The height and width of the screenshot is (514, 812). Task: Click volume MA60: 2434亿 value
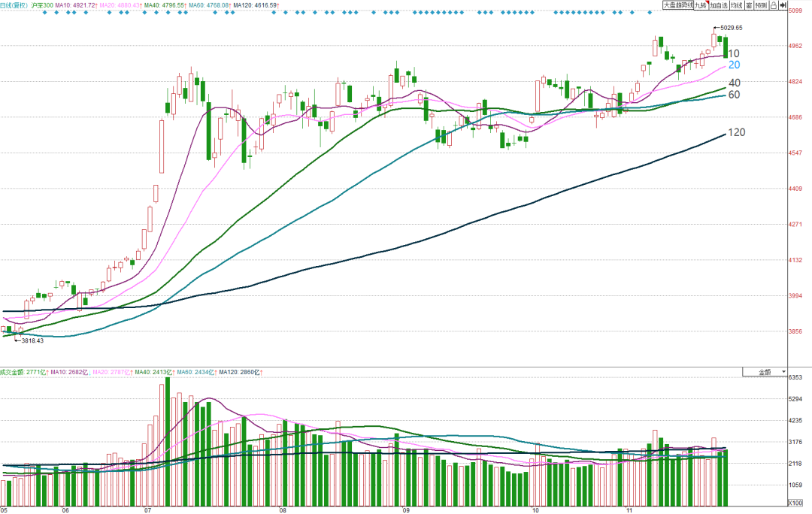coord(195,372)
